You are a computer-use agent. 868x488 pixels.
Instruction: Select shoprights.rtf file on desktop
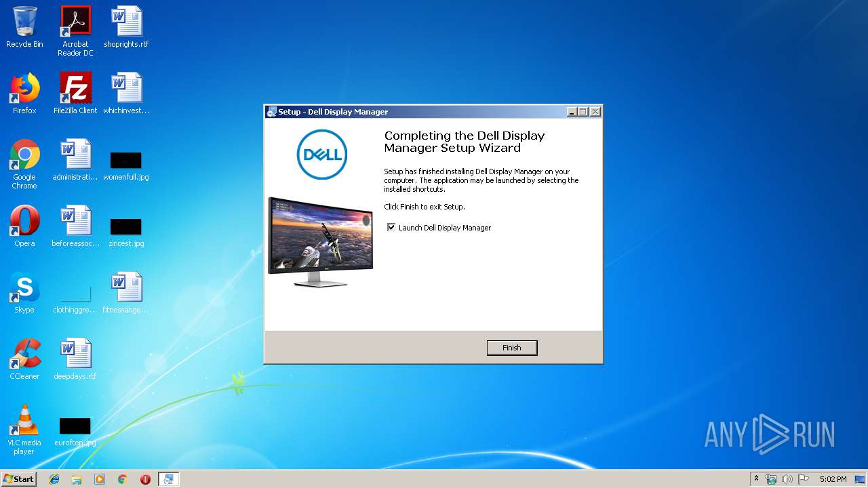click(126, 27)
